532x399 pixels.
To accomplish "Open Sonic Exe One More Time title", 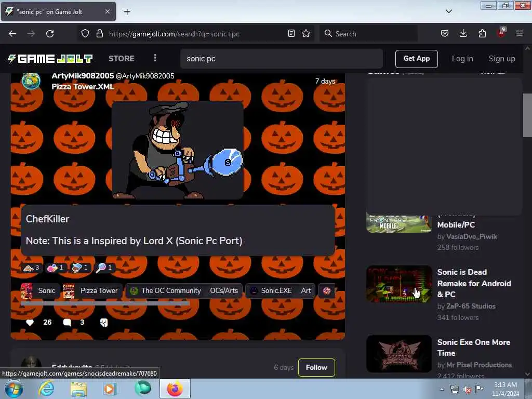I will point(474,348).
